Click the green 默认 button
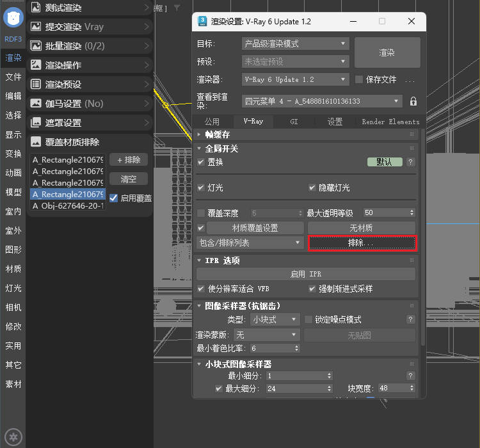The image size is (480, 448). tap(384, 163)
